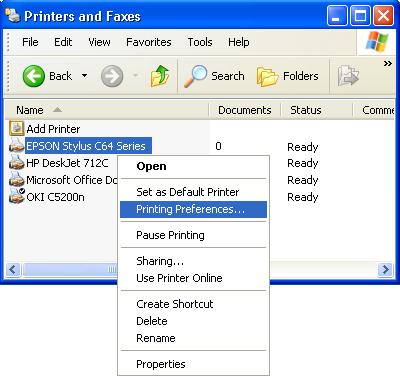Choose Create Shortcut in context menu
The image size is (400, 376).
193,304
